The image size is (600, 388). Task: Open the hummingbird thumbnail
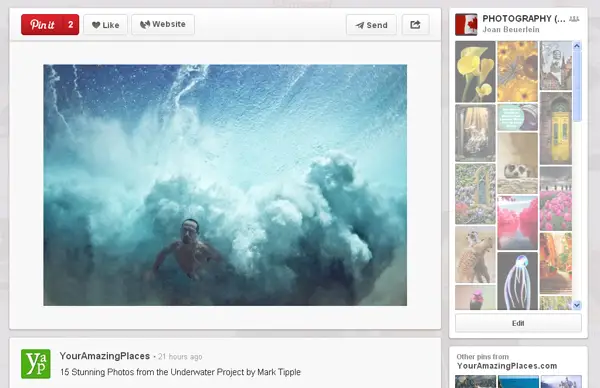point(475,297)
